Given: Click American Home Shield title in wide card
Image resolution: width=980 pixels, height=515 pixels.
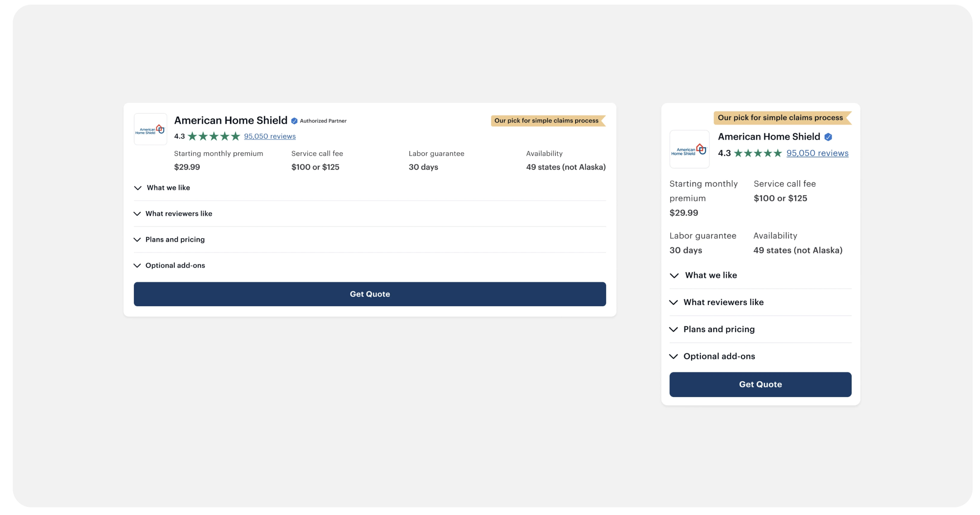Looking at the screenshot, I should click(230, 121).
